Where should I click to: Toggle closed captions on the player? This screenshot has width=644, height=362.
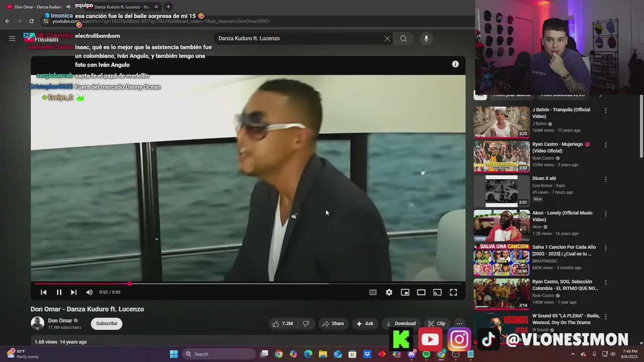(x=373, y=292)
